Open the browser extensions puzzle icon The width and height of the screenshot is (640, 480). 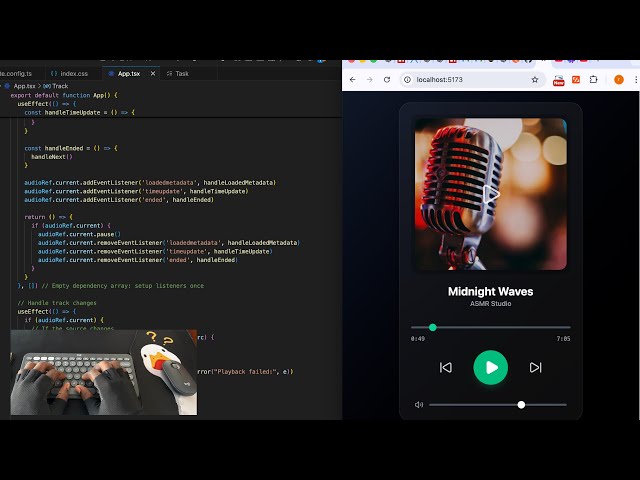click(x=593, y=80)
